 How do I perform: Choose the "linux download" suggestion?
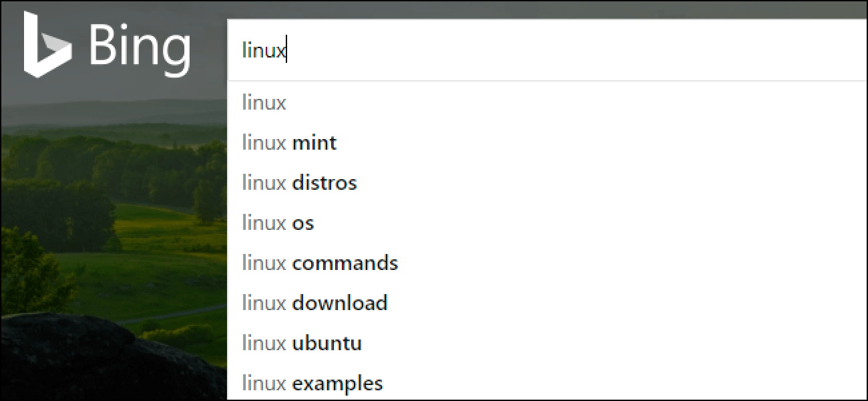[x=314, y=303]
